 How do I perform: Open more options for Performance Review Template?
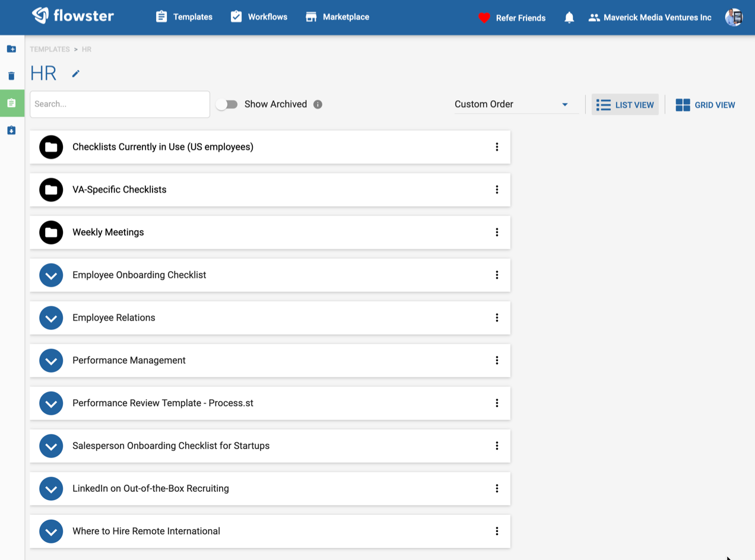pyautogui.click(x=497, y=403)
